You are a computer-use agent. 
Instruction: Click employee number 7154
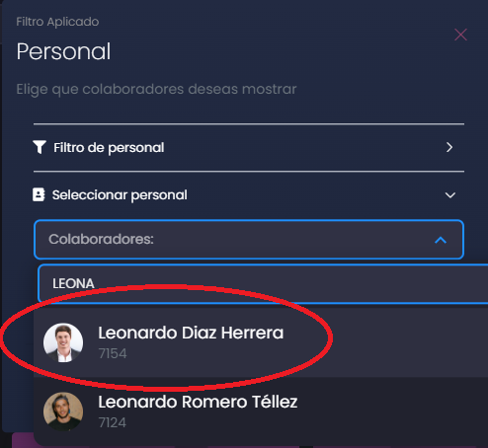(113, 353)
